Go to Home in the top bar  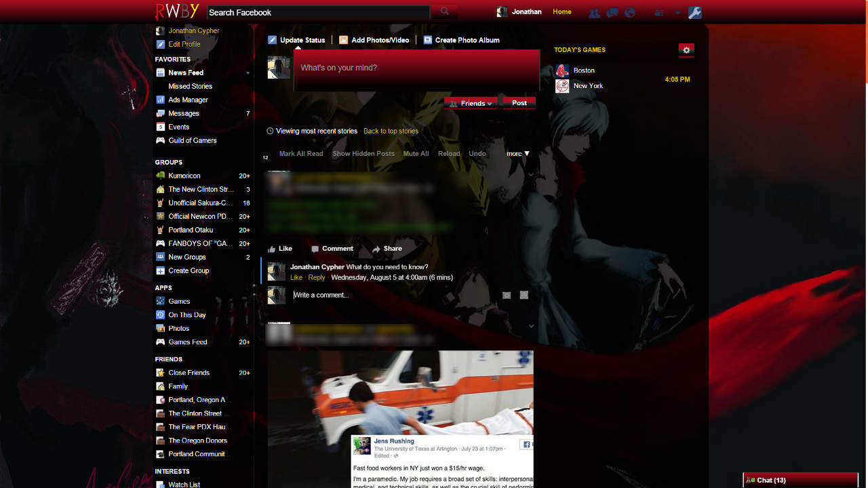[x=562, y=12]
